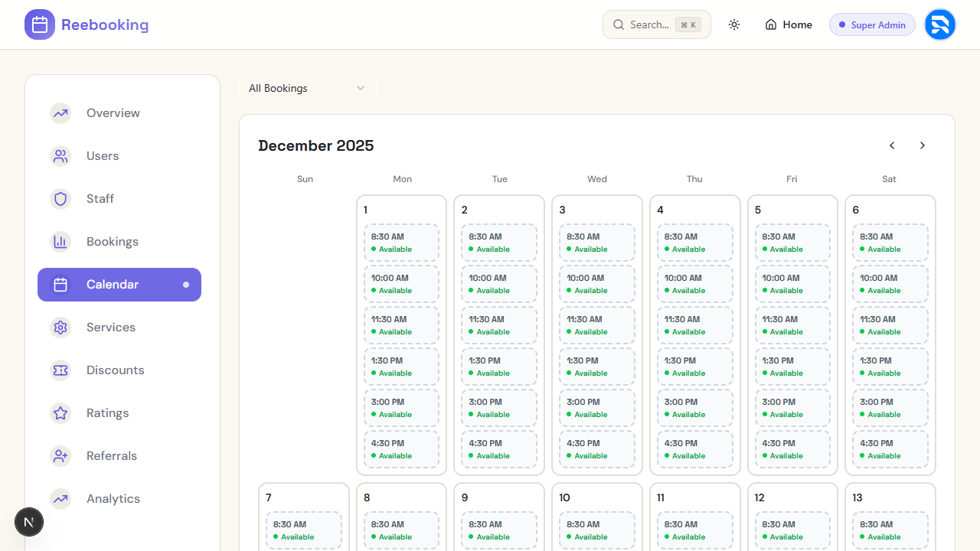
Task: Toggle the light/dark theme sun icon
Action: click(734, 24)
